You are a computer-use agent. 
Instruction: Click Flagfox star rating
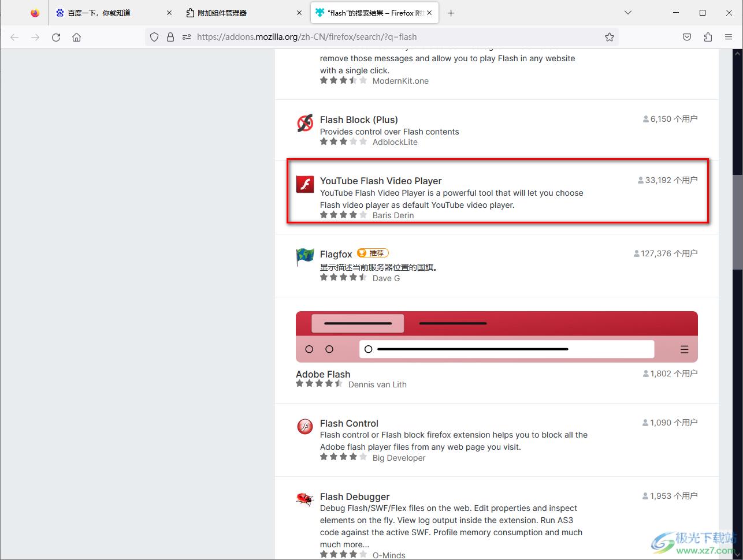click(x=344, y=278)
